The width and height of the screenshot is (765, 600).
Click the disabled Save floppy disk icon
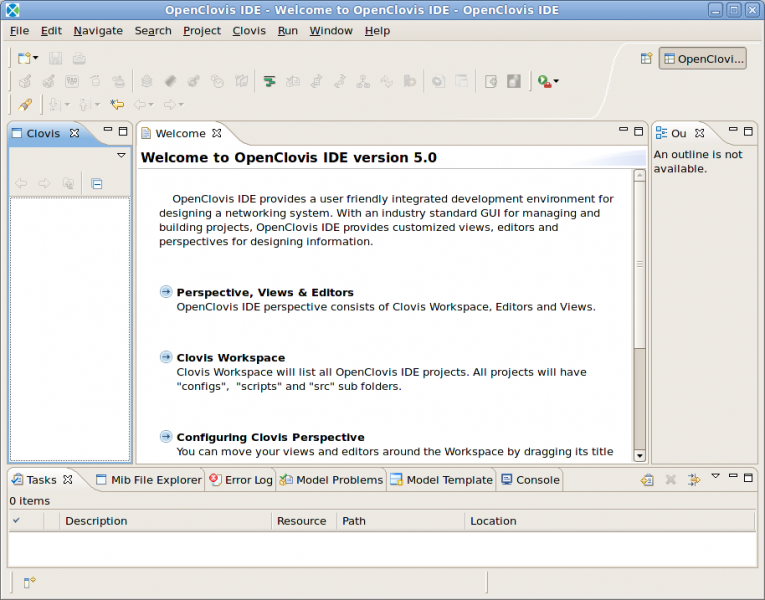point(55,59)
